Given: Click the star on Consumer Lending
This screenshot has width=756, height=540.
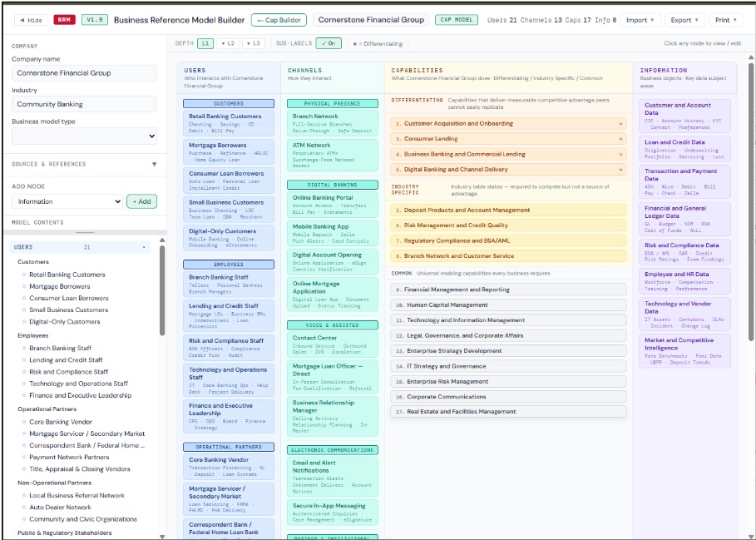Looking at the screenshot, I should tap(620, 139).
